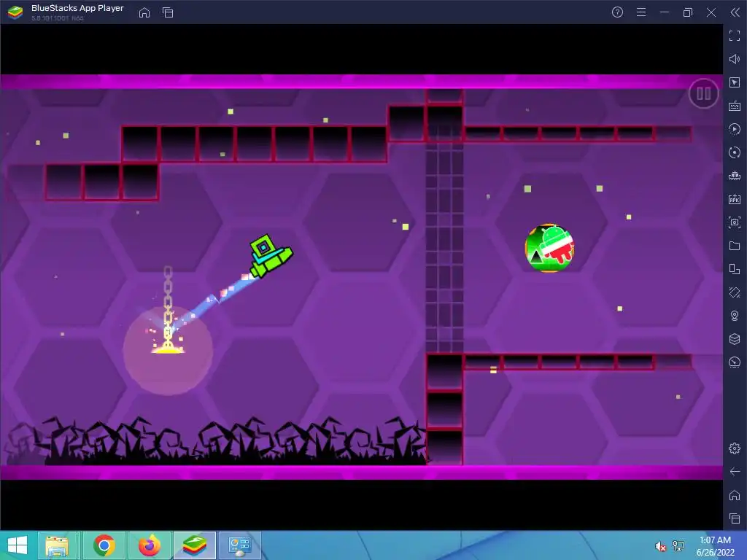
Task: Click the BlueStacks logo in title bar
Action: 15,12
